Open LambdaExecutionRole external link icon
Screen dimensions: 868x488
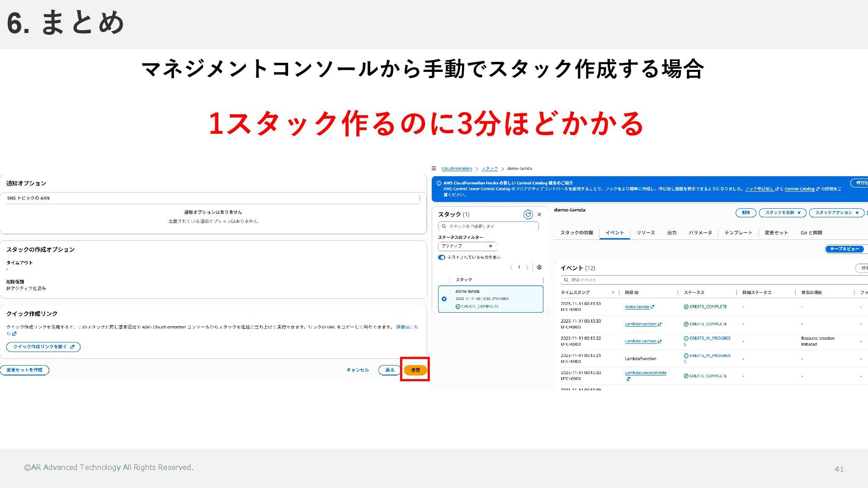coord(628,379)
